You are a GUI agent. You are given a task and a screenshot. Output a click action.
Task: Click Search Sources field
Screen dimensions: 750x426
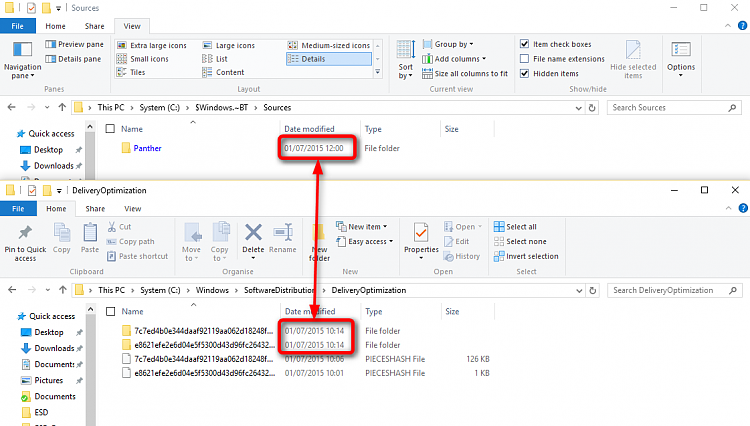pyautogui.click(x=674, y=108)
